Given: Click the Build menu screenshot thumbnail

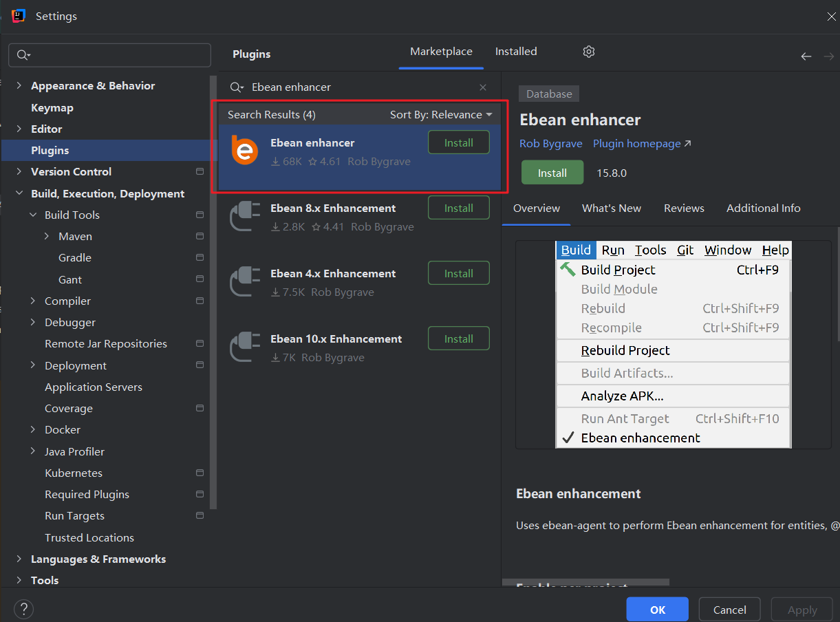Looking at the screenshot, I should click(x=674, y=345).
